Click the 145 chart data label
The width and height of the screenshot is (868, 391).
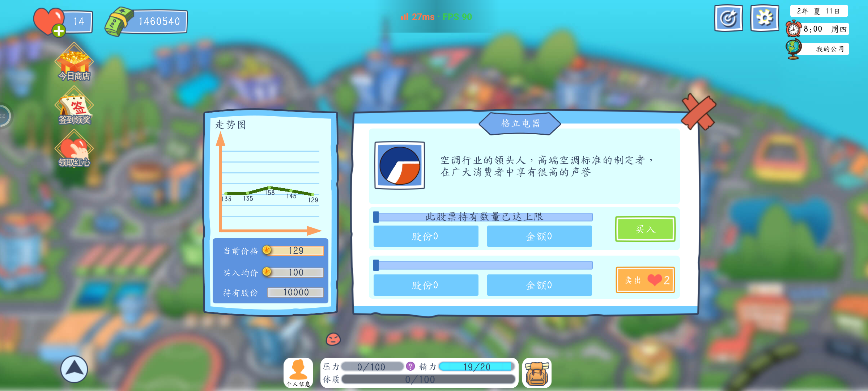[292, 196]
